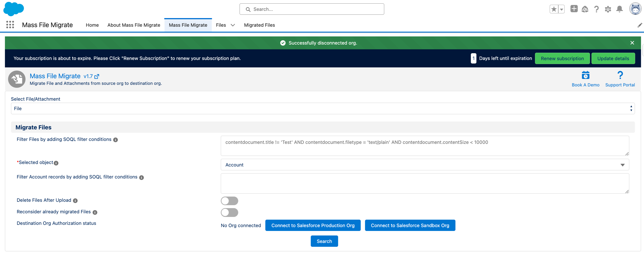Click the Support Portal question mark icon
This screenshot has height=259, width=644.
coord(620,75)
